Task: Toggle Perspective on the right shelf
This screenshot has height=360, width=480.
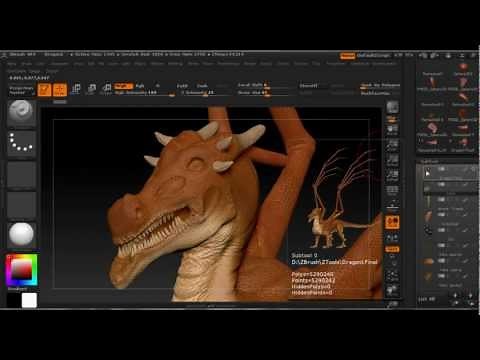Action: click(x=392, y=191)
